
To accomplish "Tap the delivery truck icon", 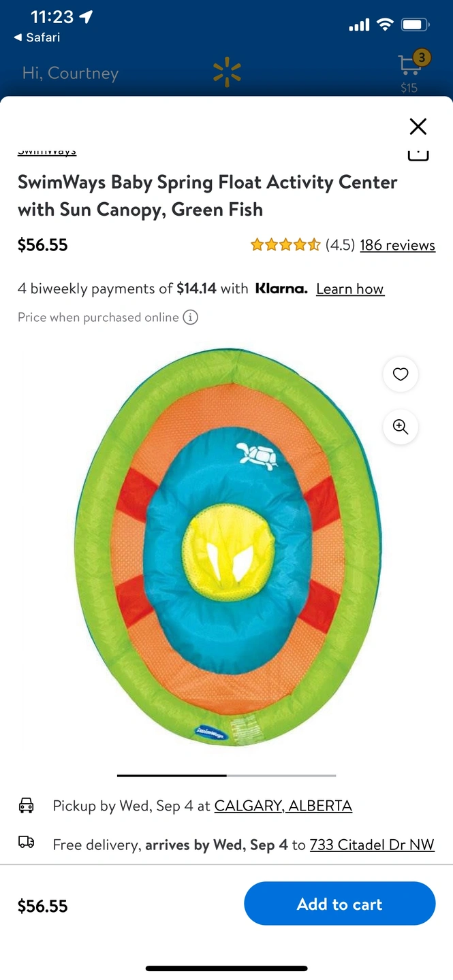I will pos(26,843).
